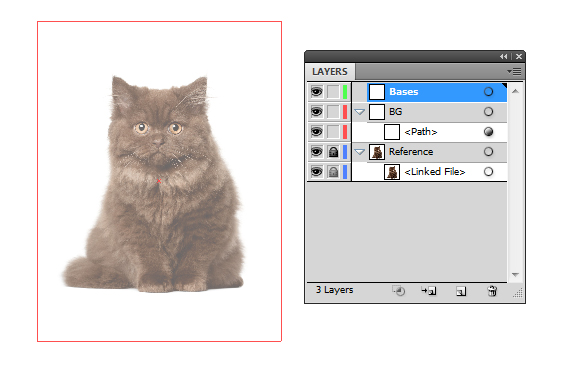Select the LAYERS tab

coord(330,72)
